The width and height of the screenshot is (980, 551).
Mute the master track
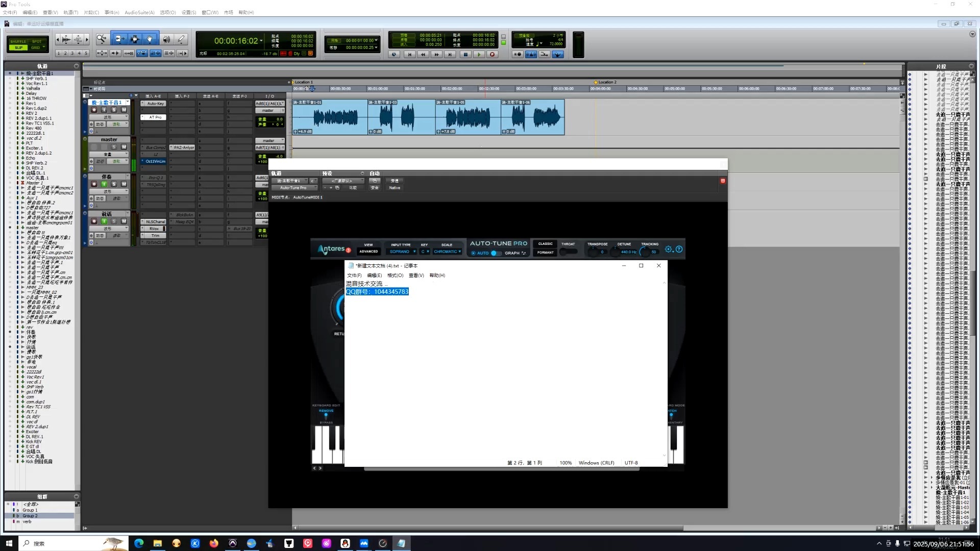(x=124, y=147)
